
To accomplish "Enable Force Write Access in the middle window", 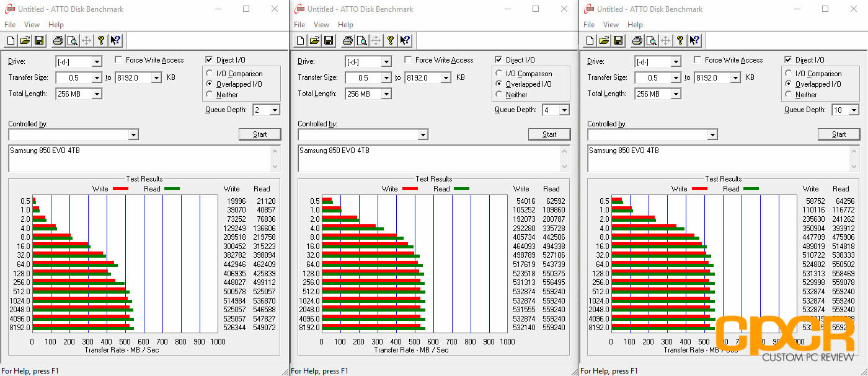I will point(408,60).
